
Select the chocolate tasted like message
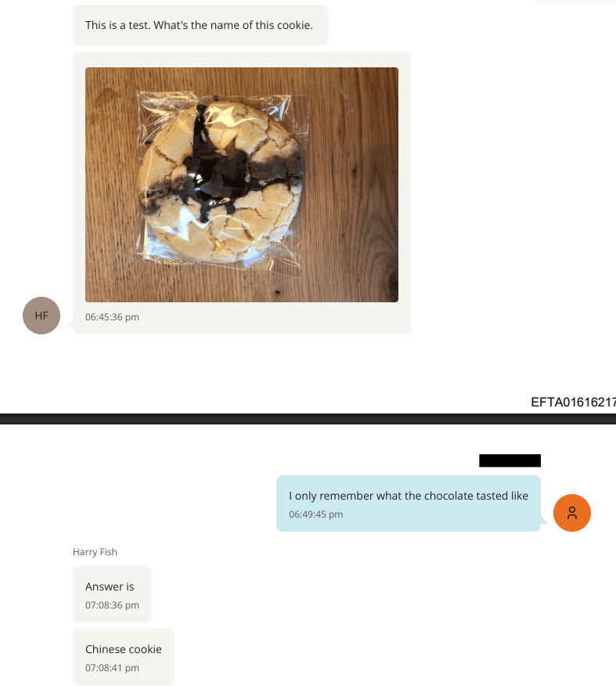[x=409, y=503]
